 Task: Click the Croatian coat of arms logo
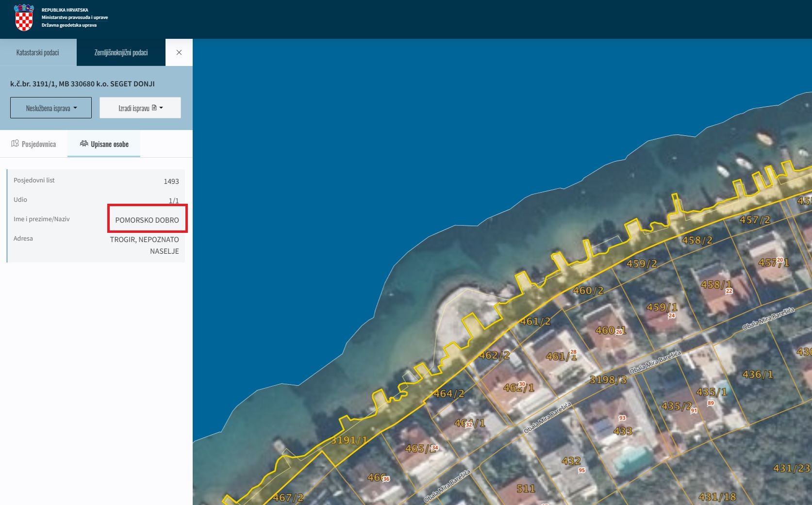pos(24,17)
